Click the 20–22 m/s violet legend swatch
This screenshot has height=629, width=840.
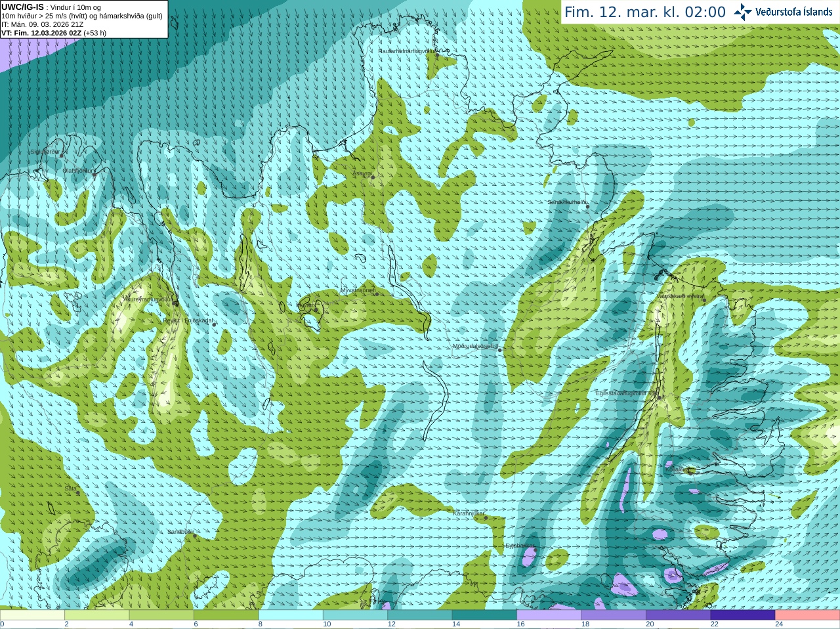(x=679, y=615)
